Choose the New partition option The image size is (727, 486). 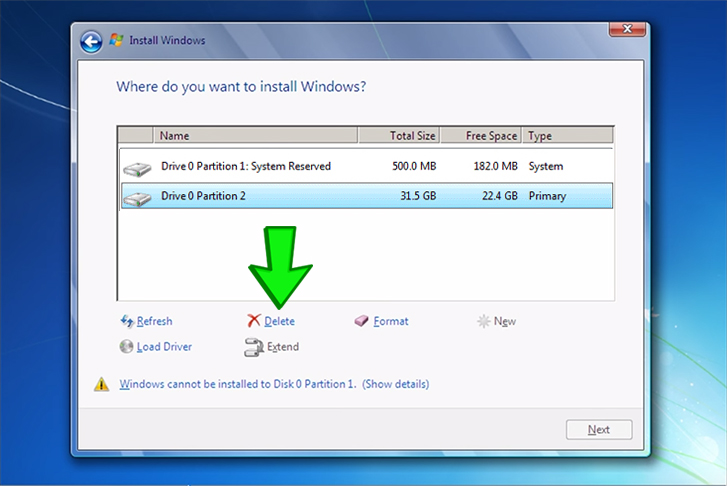(x=504, y=321)
